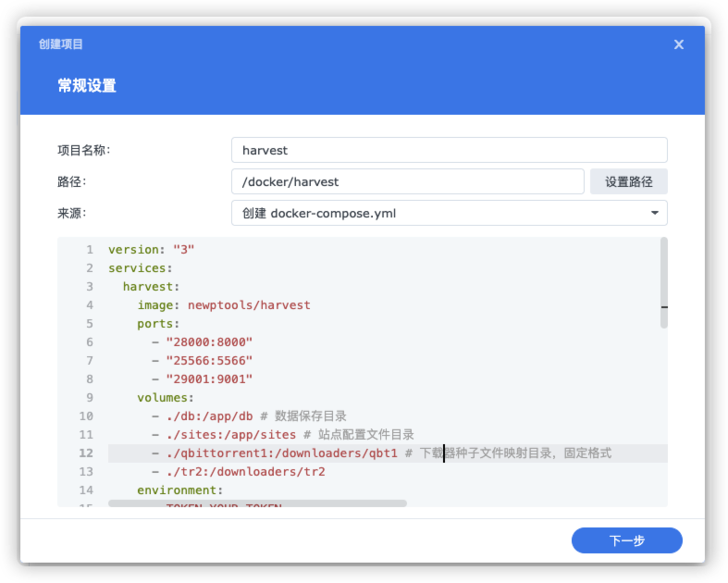Click the horizontal scrollbar of code editor
Image resolution: width=728 pixels, height=583 pixels.
(257, 503)
